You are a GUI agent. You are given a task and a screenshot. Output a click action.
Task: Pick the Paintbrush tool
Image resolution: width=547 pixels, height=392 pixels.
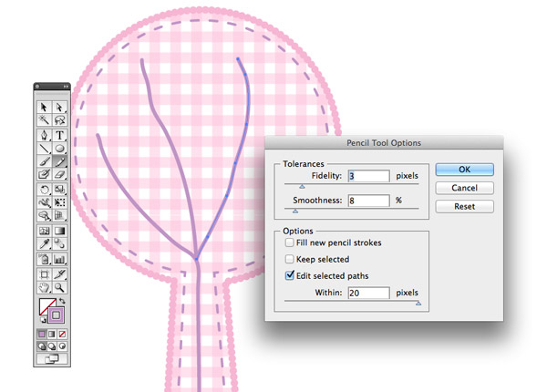[44, 161]
